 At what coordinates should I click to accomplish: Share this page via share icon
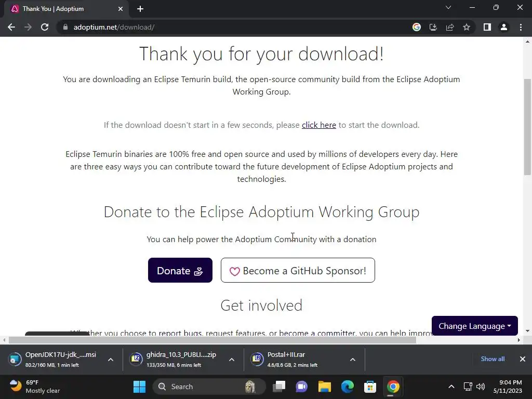pos(450,27)
